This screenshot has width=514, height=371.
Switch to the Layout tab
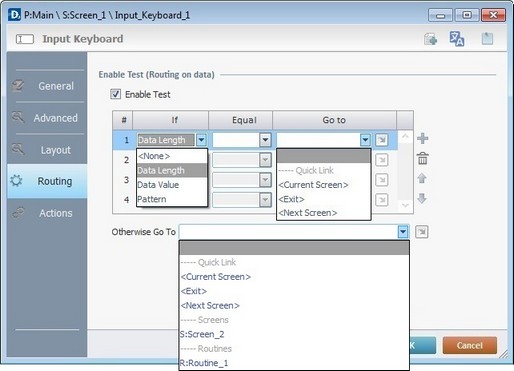coord(47,150)
